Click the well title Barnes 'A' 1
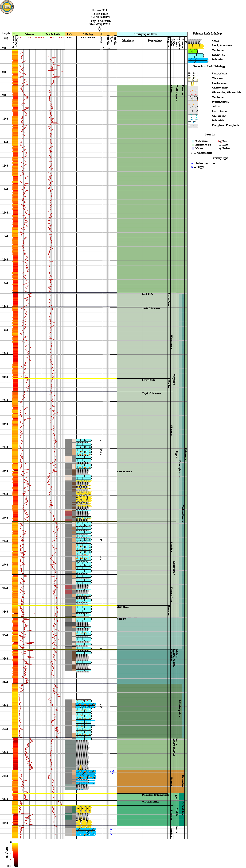 100,11
